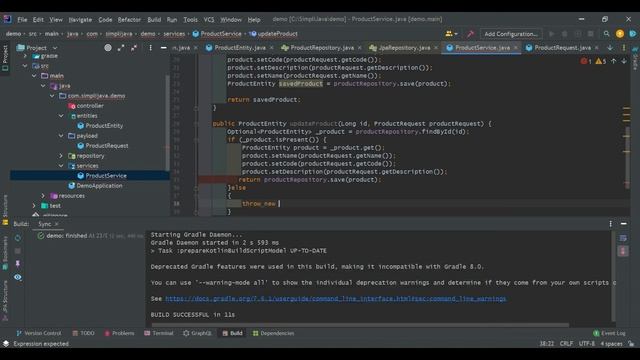Open the Terminal tool window

coord(159,333)
